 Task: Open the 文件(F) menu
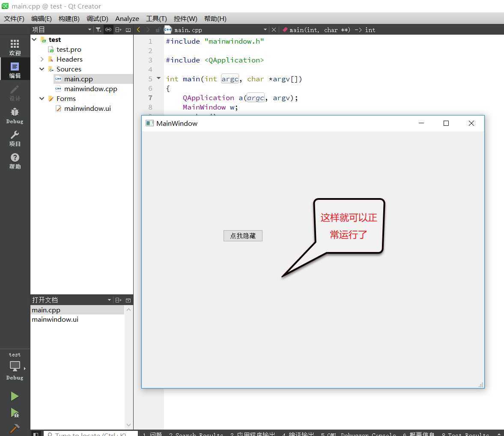tap(14, 19)
